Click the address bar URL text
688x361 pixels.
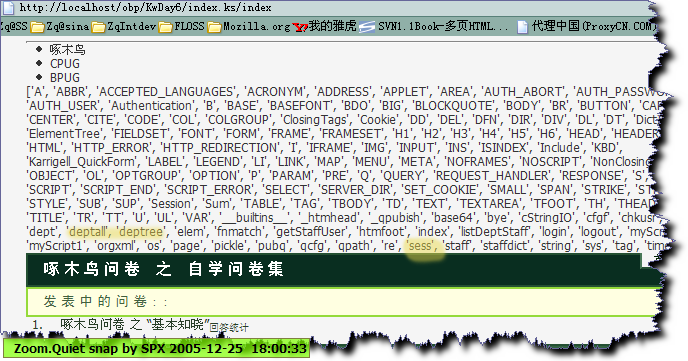[x=145, y=7]
